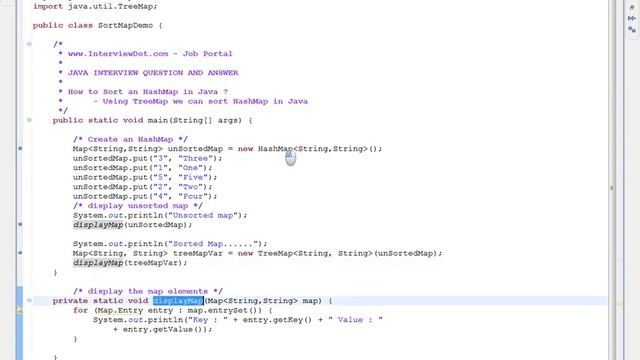Viewport: 640px width, 360px height.
Task: Click the println("Sorted Map......") statement
Action: 170,244
